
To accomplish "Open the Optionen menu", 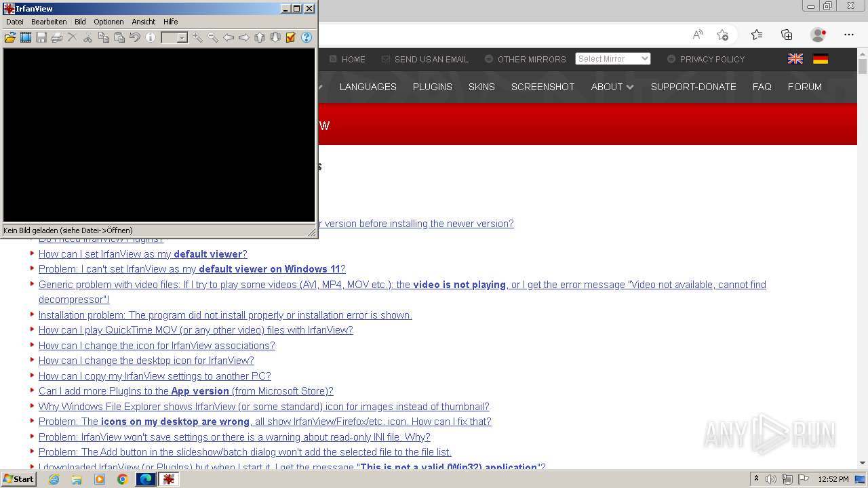I will point(108,22).
